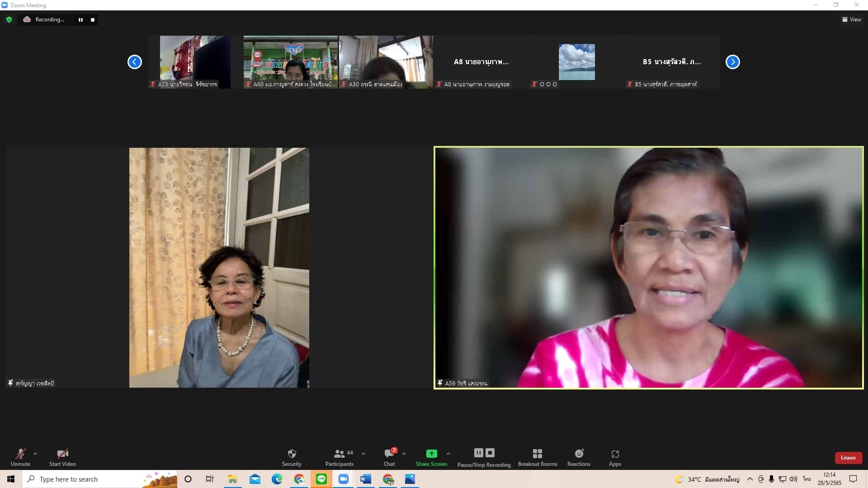Leave the meeting

point(848,458)
